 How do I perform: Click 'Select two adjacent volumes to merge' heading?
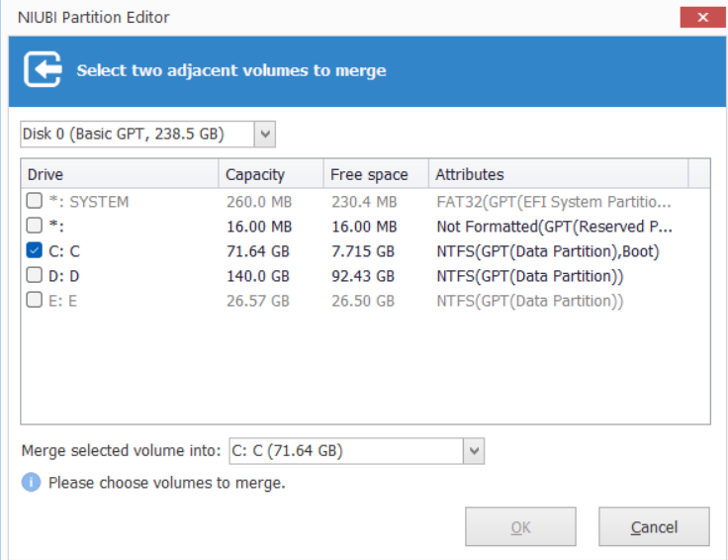231,70
